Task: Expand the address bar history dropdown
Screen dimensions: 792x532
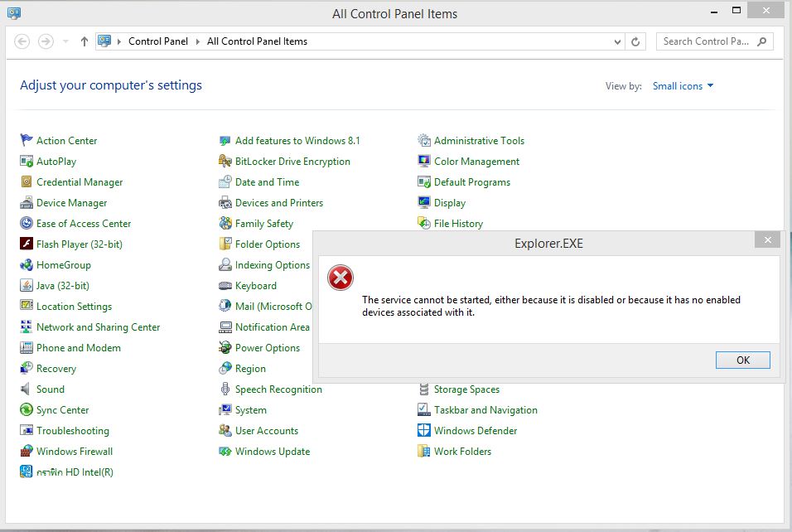Action: point(617,42)
